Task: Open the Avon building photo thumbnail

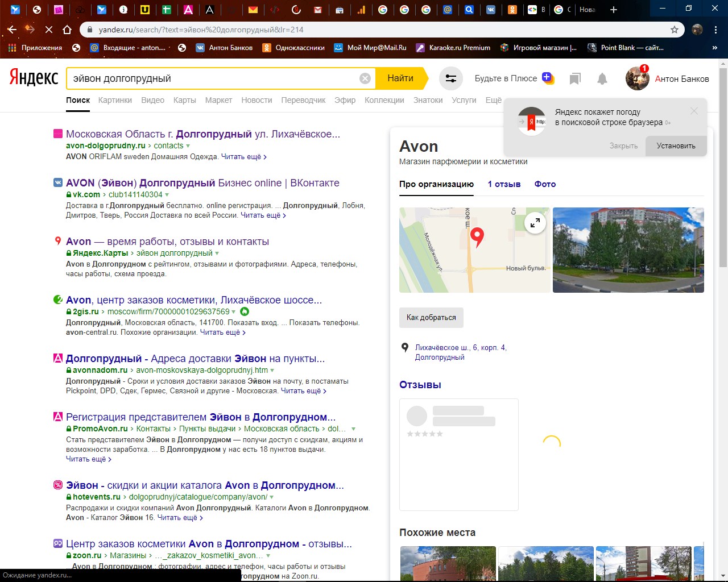Action: pyautogui.click(x=628, y=250)
